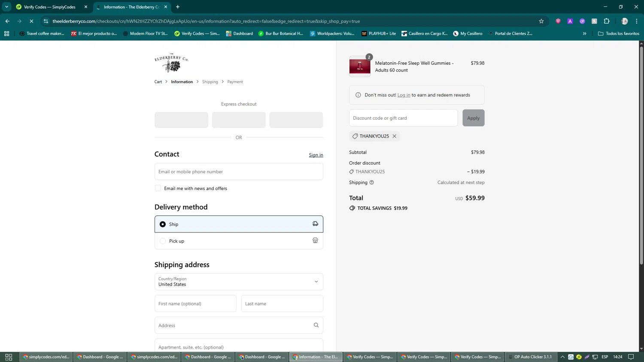The image size is (644, 362).
Task: Select the Information - The Elderberry Co tab
Action: (x=131, y=7)
